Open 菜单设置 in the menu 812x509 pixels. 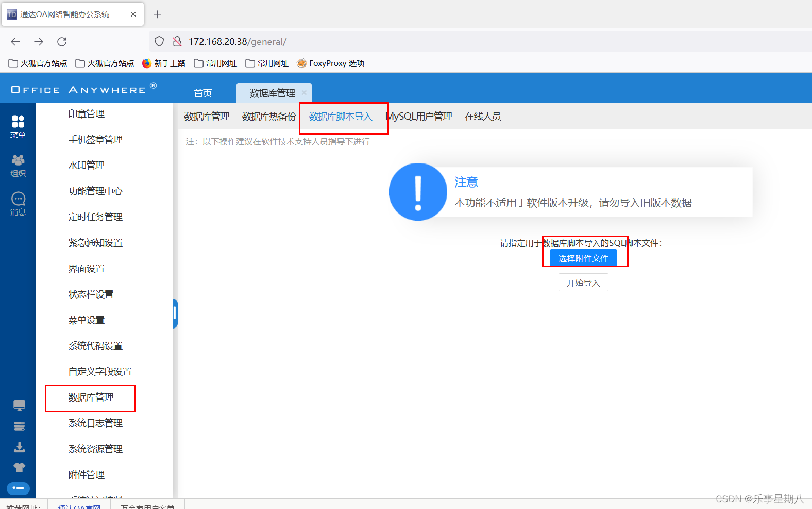coord(87,320)
